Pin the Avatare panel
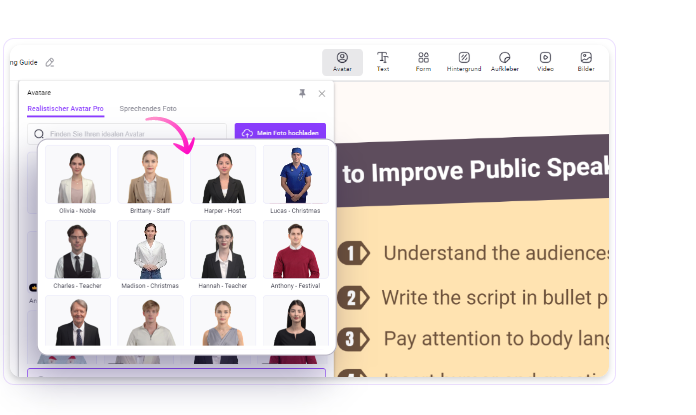This screenshot has width=696, height=415. (302, 93)
